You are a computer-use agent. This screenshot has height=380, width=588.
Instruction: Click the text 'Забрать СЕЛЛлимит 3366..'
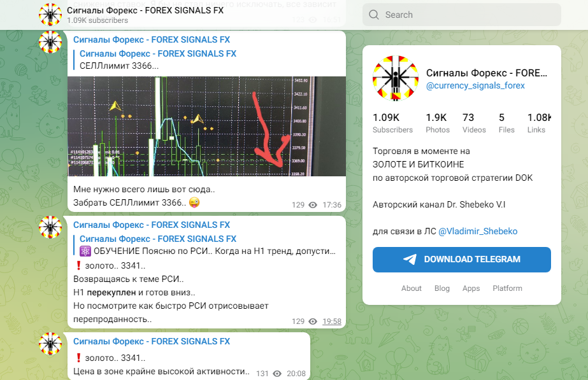[x=130, y=203]
